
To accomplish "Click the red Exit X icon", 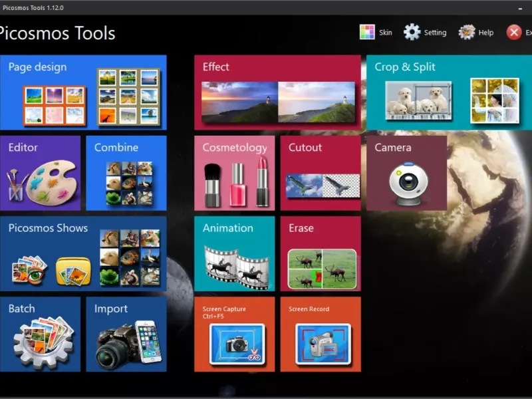I will (514, 33).
